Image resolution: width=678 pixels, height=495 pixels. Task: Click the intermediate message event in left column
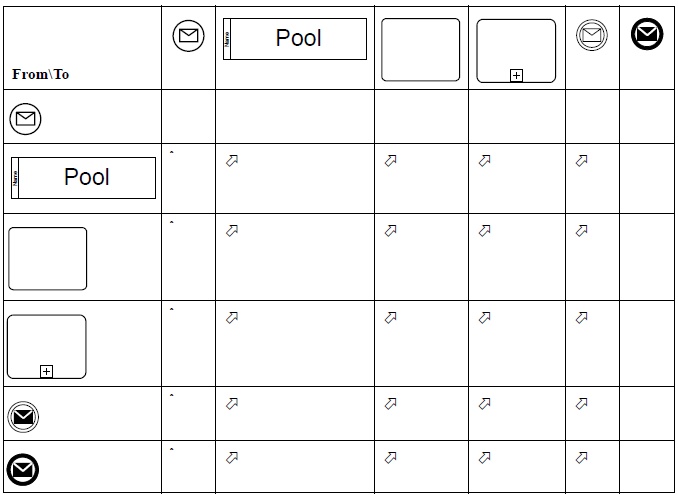(x=24, y=416)
